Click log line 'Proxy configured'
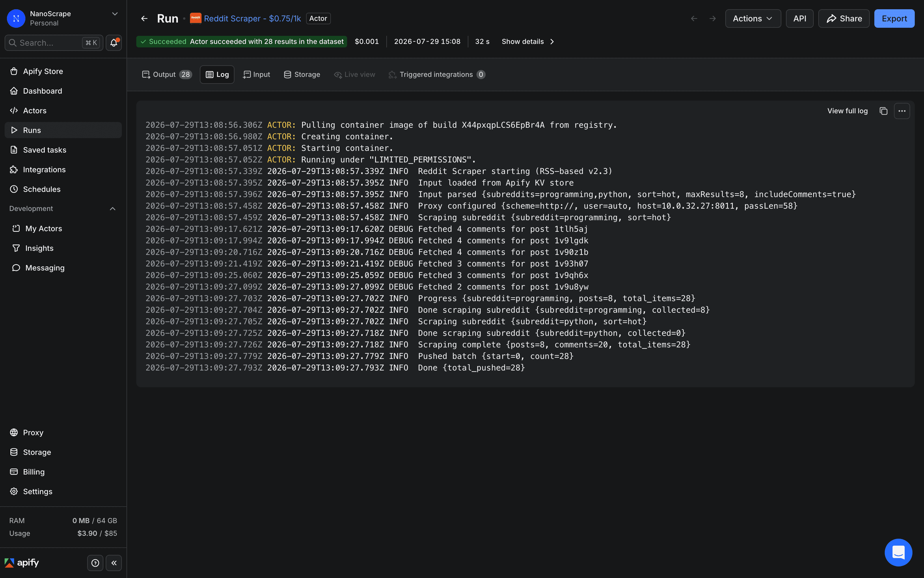The height and width of the screenshot is (578, 924). (472, 206)
